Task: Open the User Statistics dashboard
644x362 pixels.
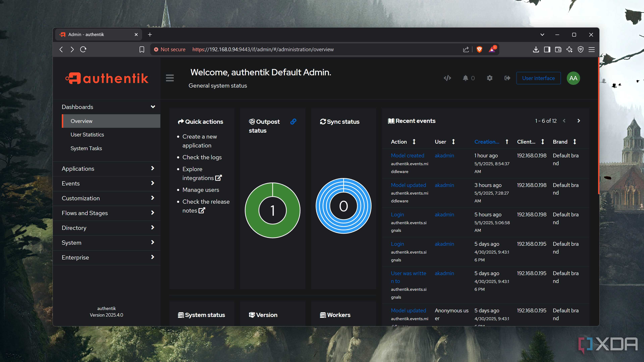Action: pyautogui.click(x=87, y=134)
